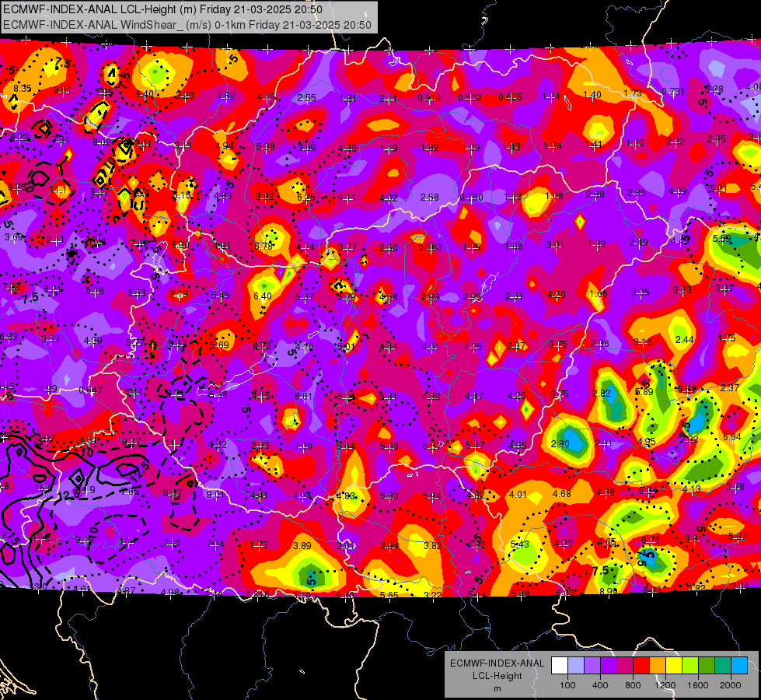The image size is (761, 700).
Task: Click the legend tick label 100
Action: pyautogui.click(x=567, y=685)
